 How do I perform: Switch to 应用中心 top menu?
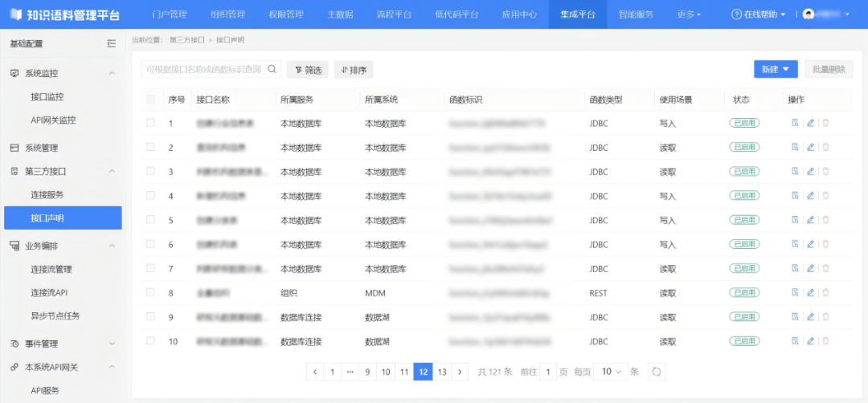519,14
